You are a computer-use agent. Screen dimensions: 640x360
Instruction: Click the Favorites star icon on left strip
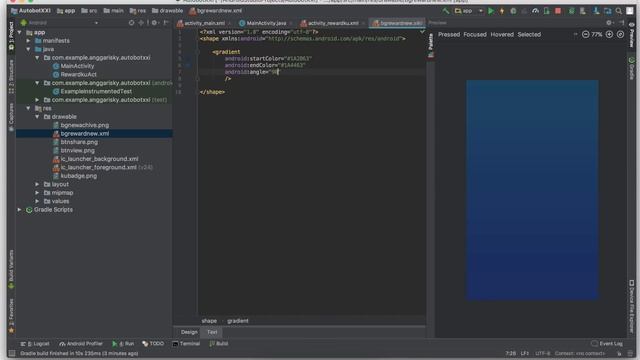(x=11, y=330)
